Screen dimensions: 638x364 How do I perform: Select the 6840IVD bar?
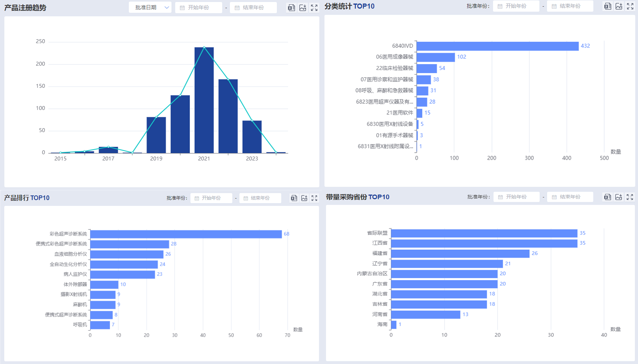coord(497,46)
